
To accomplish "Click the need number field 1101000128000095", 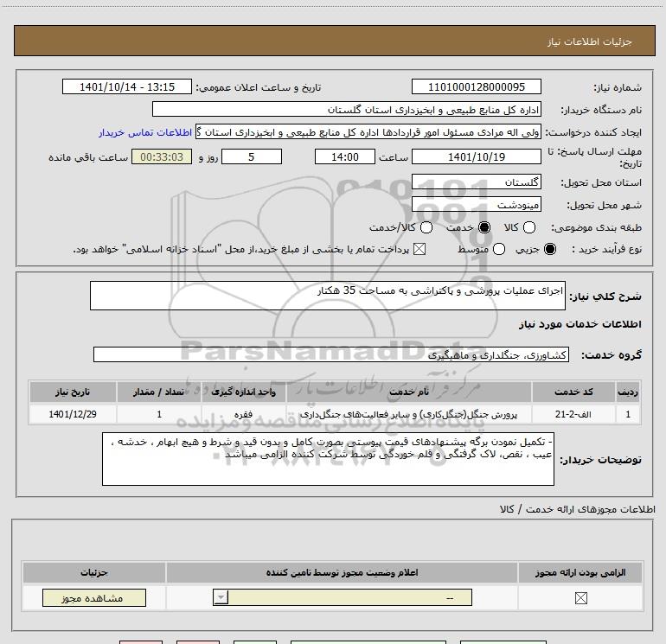I will pos(476,86).
